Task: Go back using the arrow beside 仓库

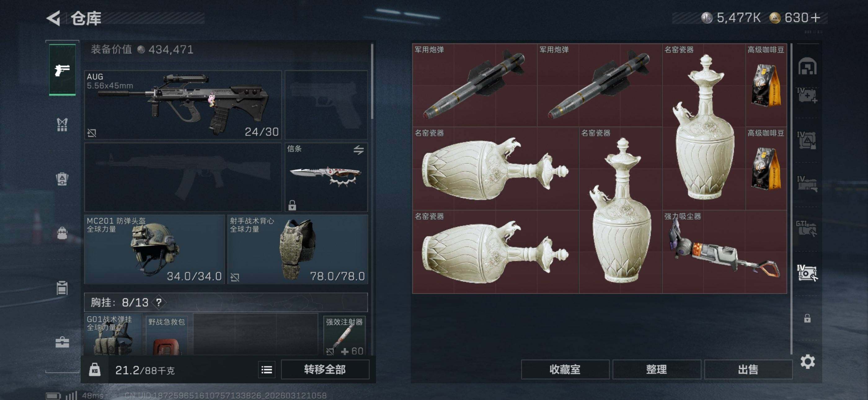Action: point(54,18)
